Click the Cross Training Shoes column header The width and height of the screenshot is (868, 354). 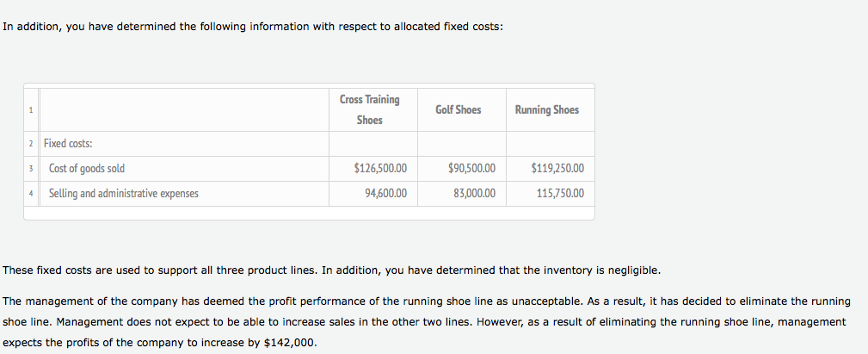[x=369, y=109]
